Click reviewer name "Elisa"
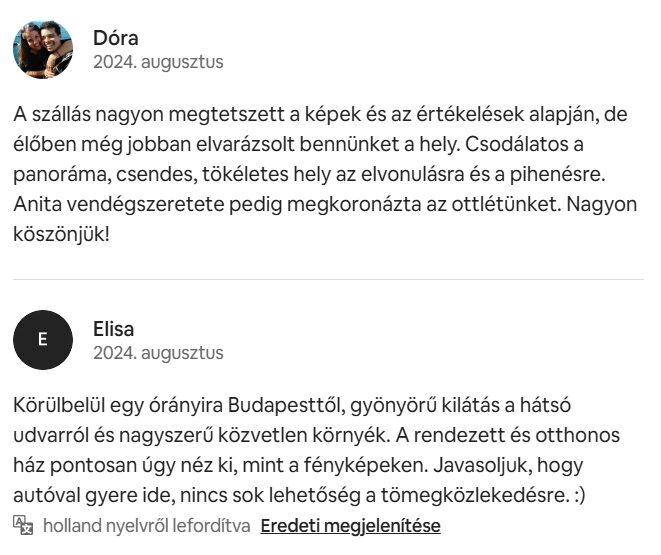This screenshot has height=555, width=661. coord(113,329)
